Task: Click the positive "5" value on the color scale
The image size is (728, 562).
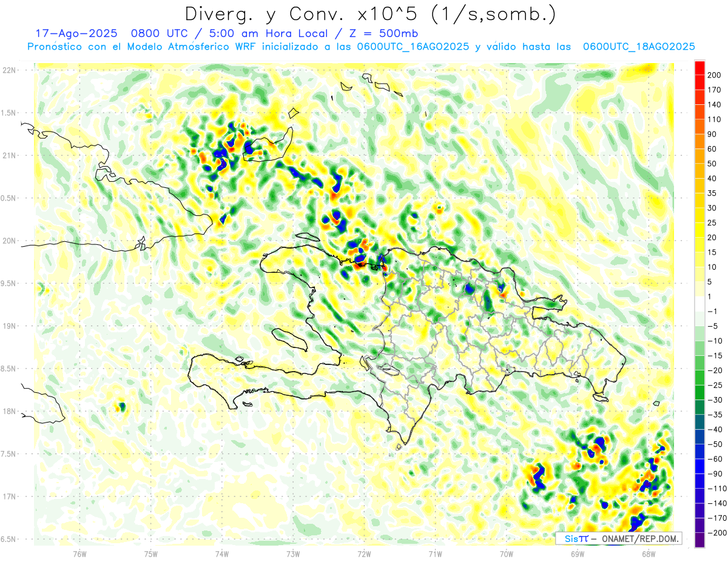Action: point(709,282)
